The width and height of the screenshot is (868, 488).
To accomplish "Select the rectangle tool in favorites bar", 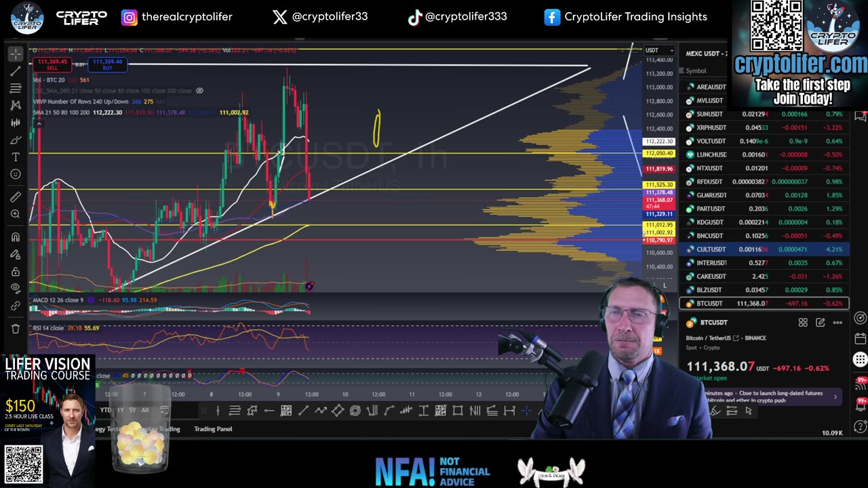I will 458,411.
